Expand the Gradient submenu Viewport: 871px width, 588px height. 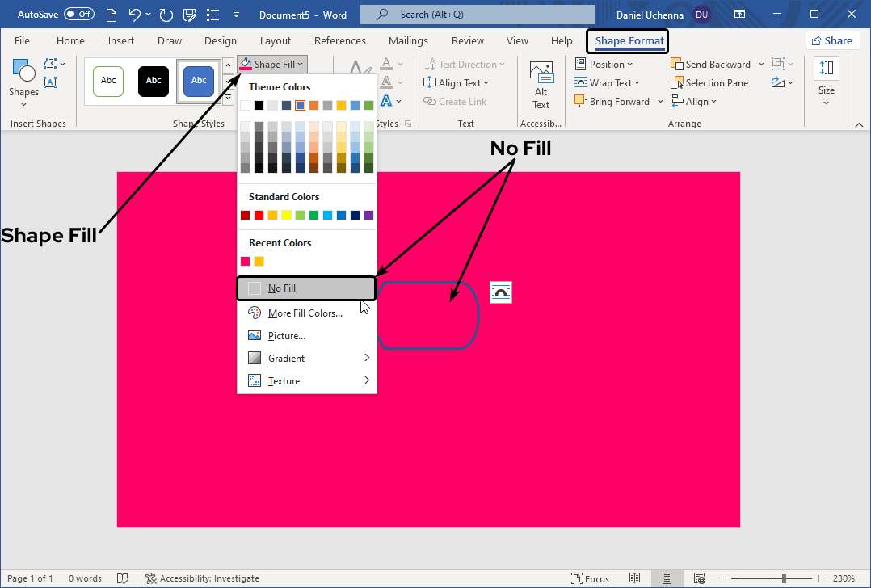point(307,358)
